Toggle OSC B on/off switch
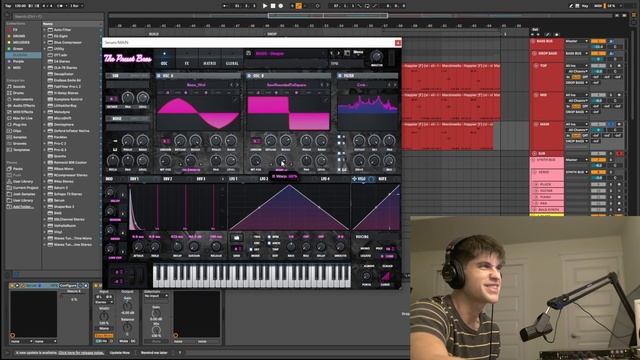Screen dimensions: 640x360 249,76
